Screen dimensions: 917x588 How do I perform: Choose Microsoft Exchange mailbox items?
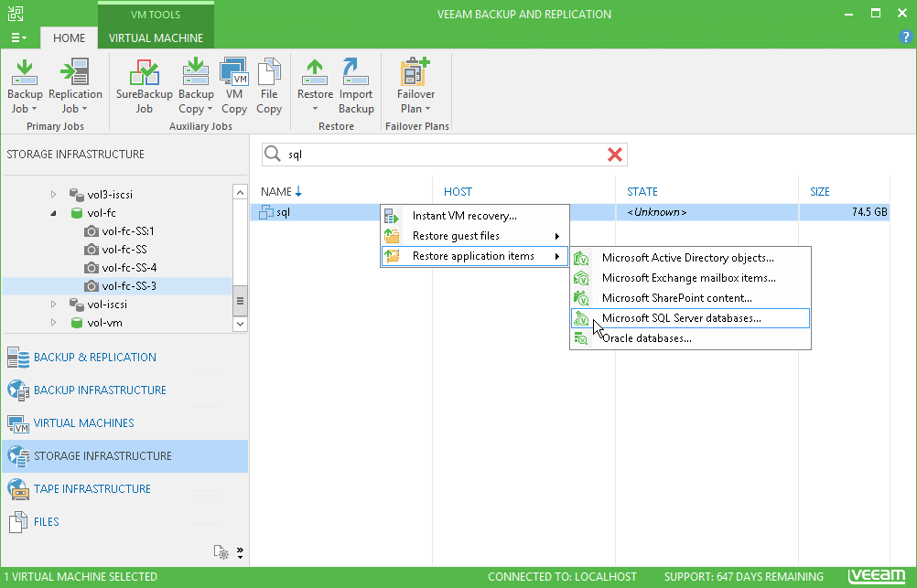pyautogui.click(x=690, y=278)
